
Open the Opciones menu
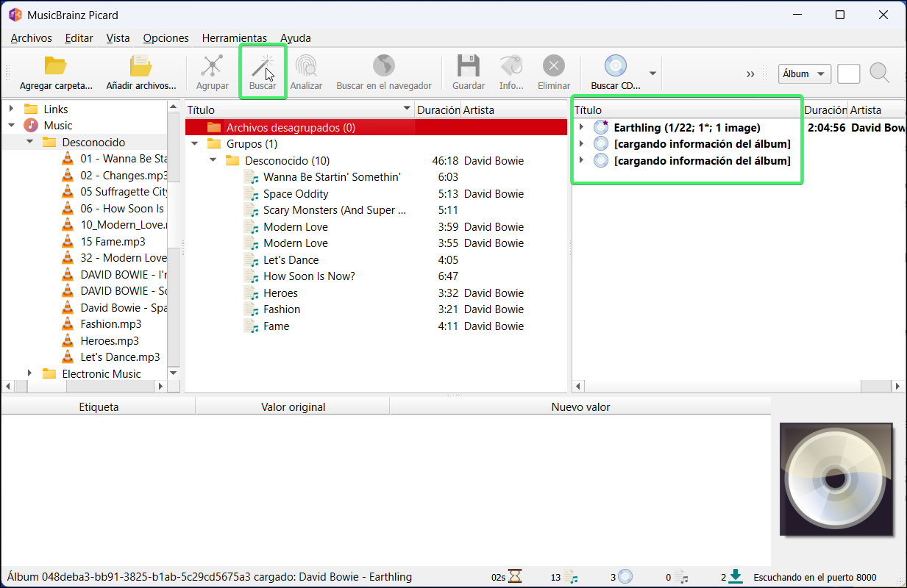[x=166, y=38]
